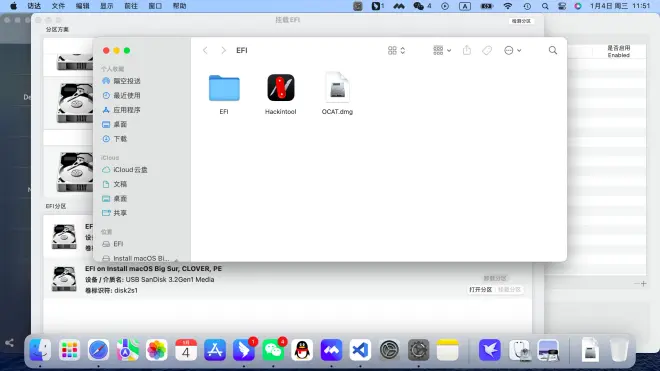Open Calendar from the Dock
This screenshot has width=660, height=371.
click(186, 350)
